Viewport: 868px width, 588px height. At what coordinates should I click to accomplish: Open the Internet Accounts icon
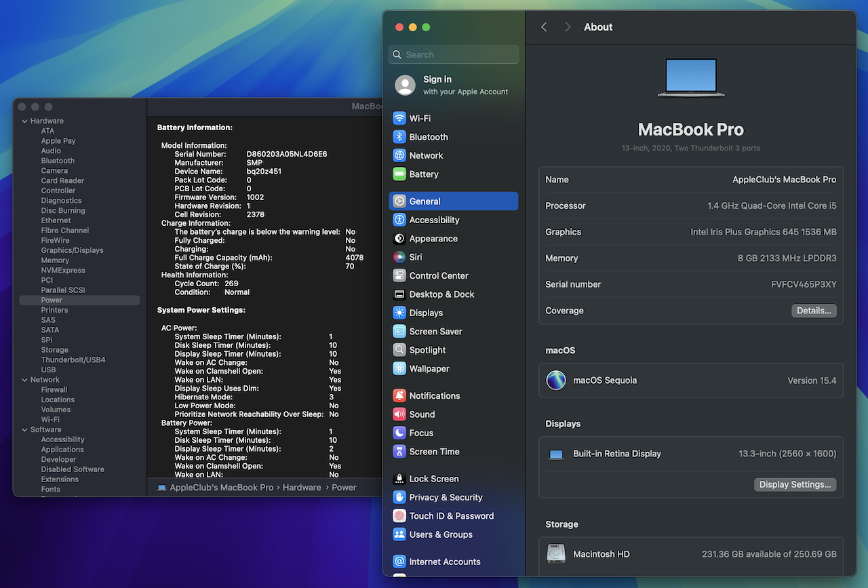399,562
